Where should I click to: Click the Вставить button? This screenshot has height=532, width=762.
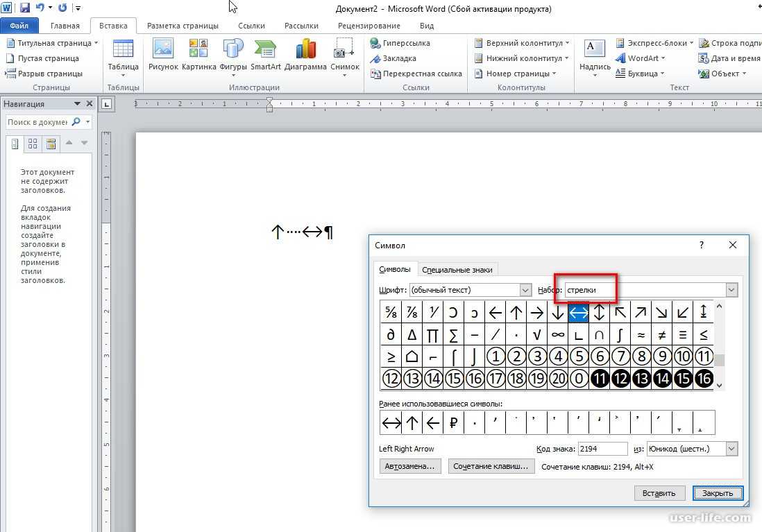[x=659, y=493]
